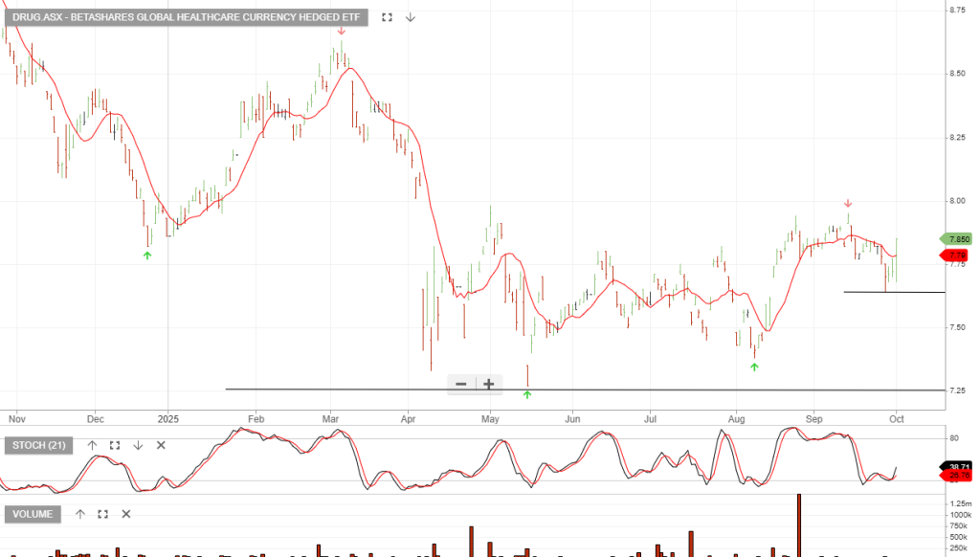Image resolution: width=980 pixels, height=557 pixels.
Task: Move the VOLUME panel up
Action: (80, 514)
